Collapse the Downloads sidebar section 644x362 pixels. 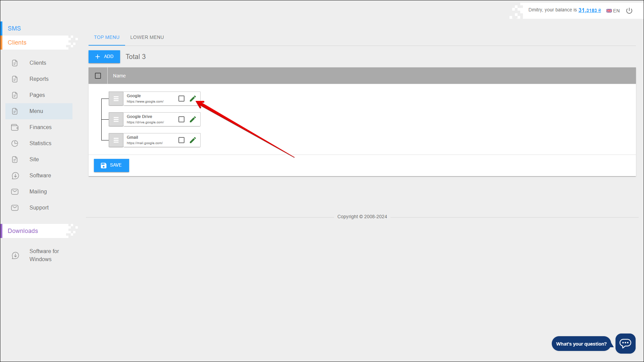pyautogui.click(x=23, y=231)
